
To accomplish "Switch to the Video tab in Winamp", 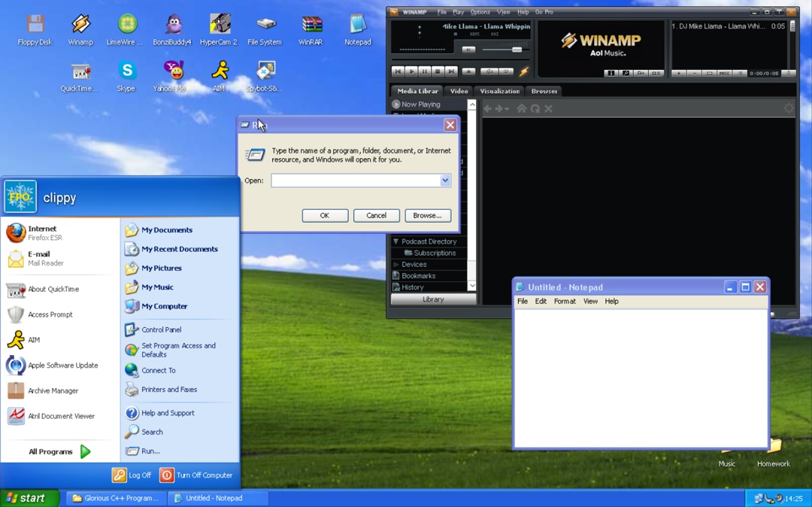I will tap(459, 91).
